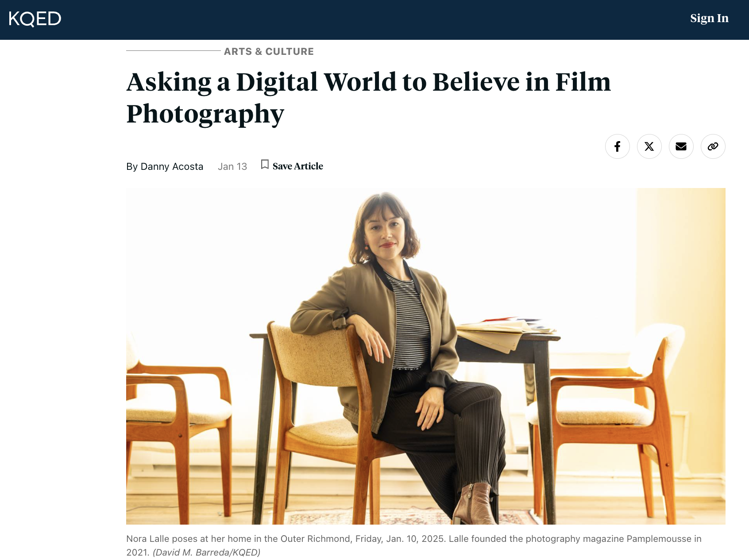Share article on X

click(x=649, y=146)
